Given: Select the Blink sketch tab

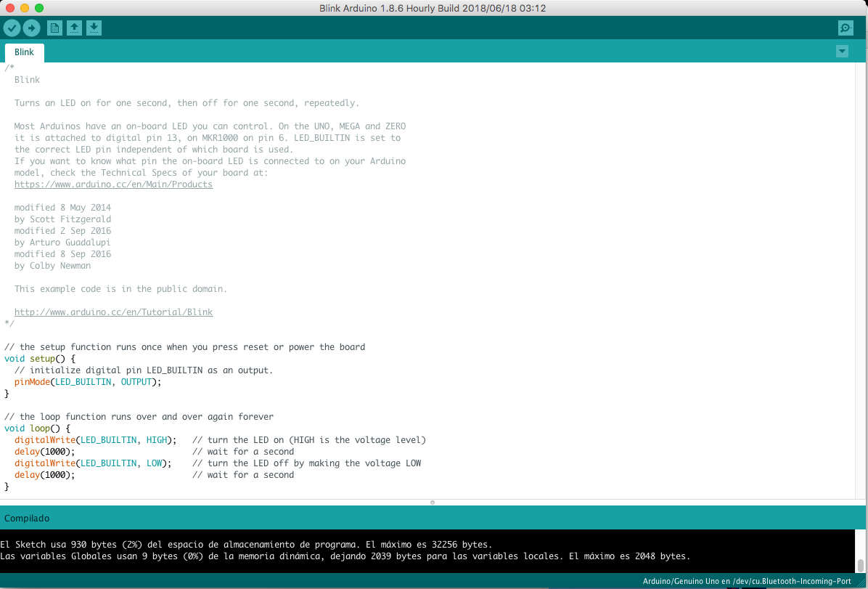Looking at the screenshot, I should (25, 52).
